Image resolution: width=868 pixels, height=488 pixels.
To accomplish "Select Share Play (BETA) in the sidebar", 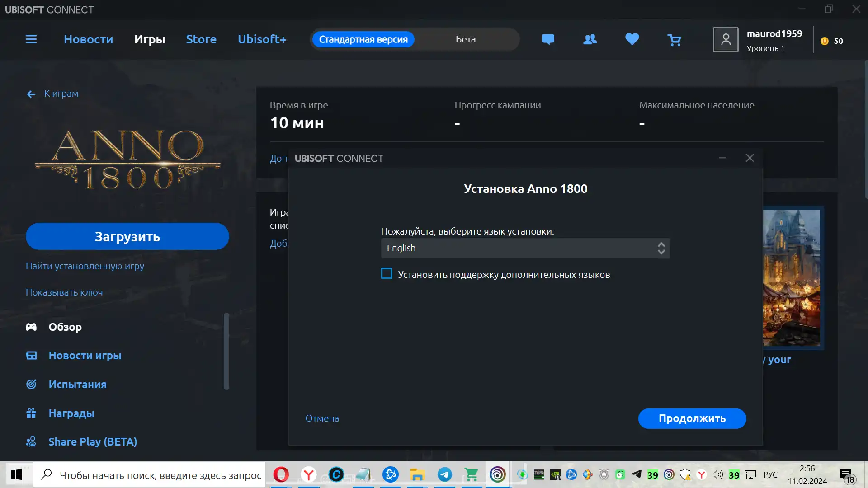I will pyautogui.click(x=93, y=442).
